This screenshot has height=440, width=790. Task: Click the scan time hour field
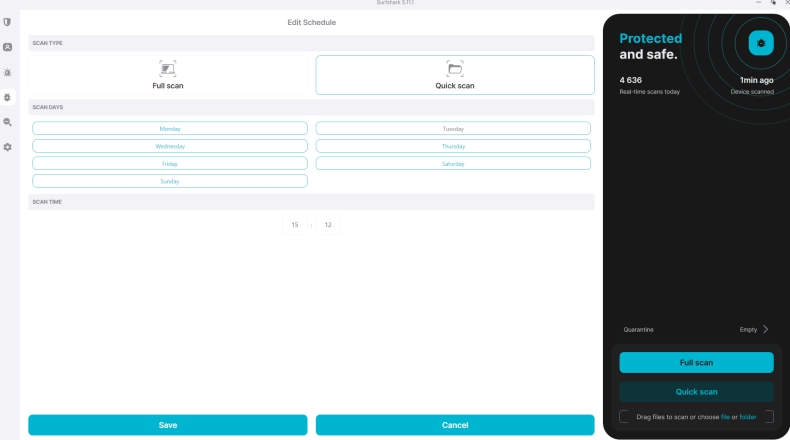[x=295, y=225]
